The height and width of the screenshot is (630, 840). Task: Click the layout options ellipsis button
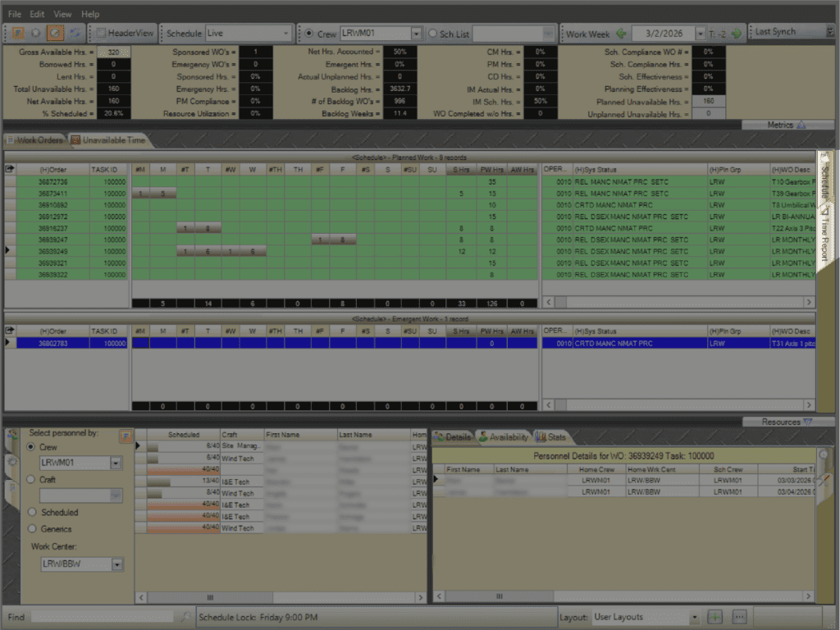(x=738, y=617)
